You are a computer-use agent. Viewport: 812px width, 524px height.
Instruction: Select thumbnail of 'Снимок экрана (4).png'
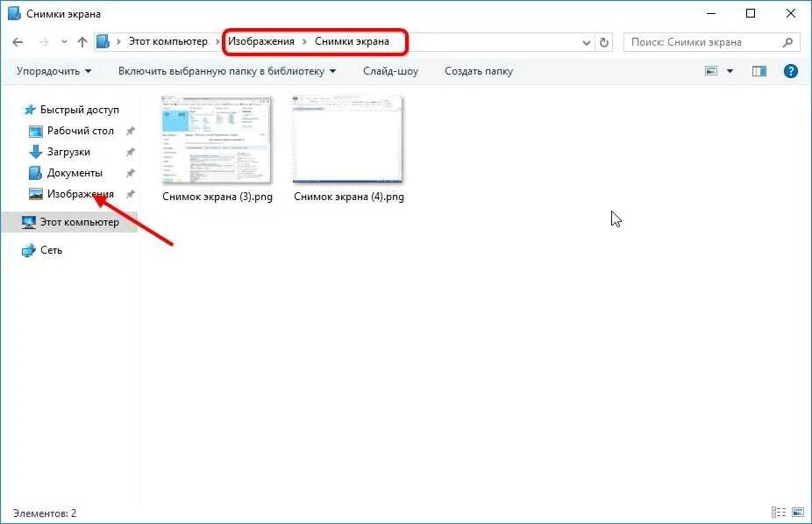tap(347, 140)
